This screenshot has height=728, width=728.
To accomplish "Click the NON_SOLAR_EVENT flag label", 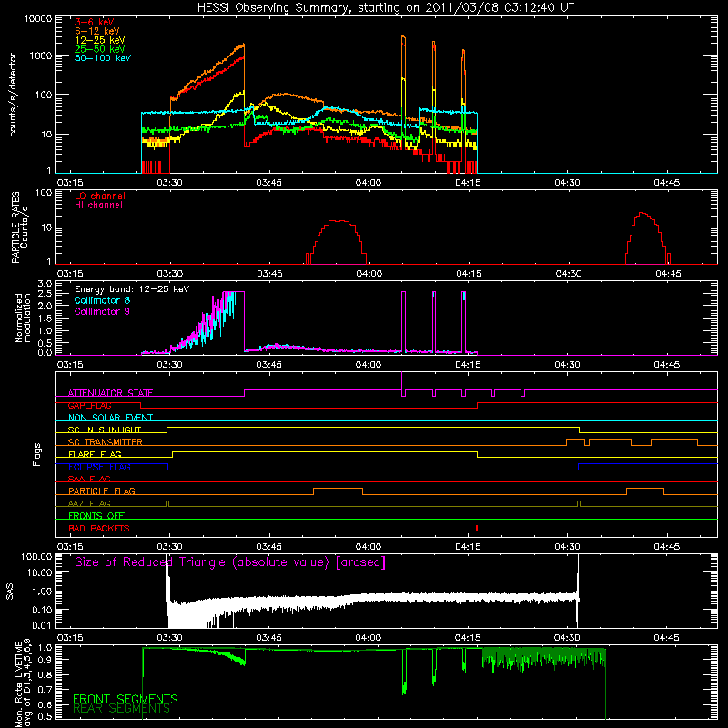I will tap(110, 418).
